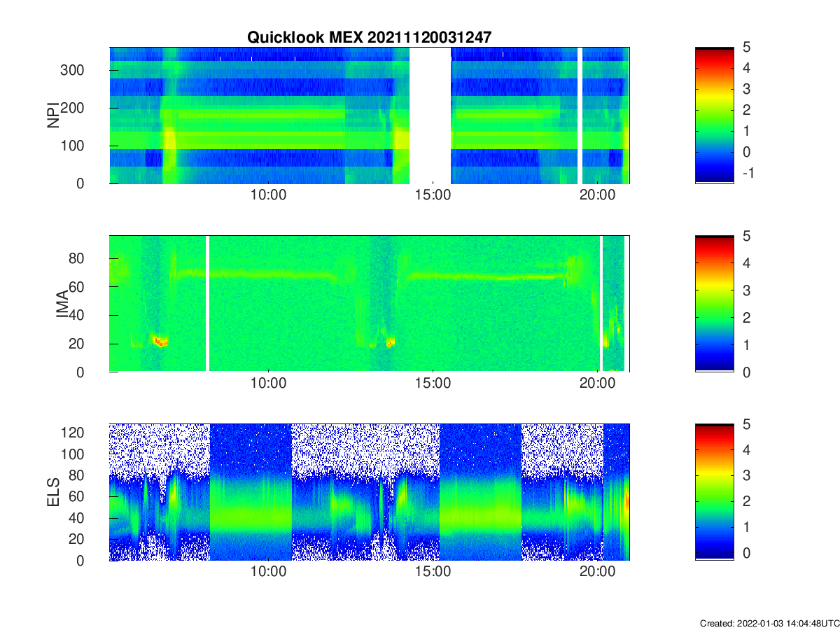Click the 15:00 tick under ELS panel
This screenshot has width=840, height=630.
tap(433, 572)
